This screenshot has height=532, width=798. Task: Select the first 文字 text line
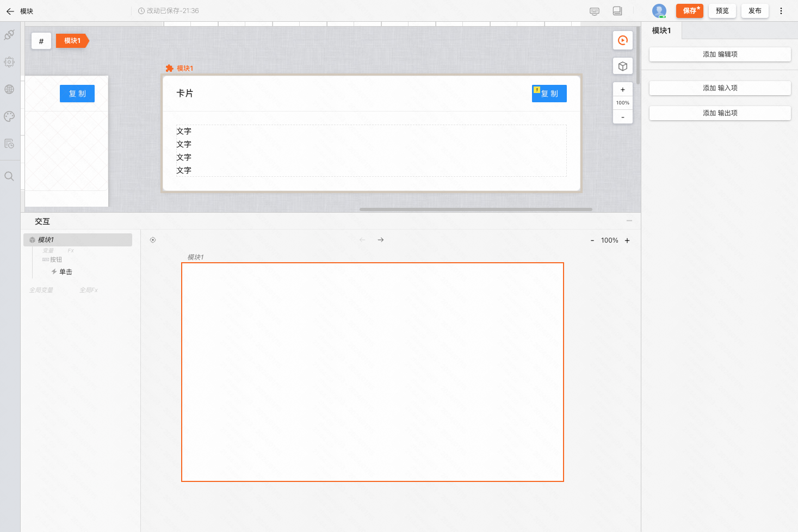tap(184, 131)
